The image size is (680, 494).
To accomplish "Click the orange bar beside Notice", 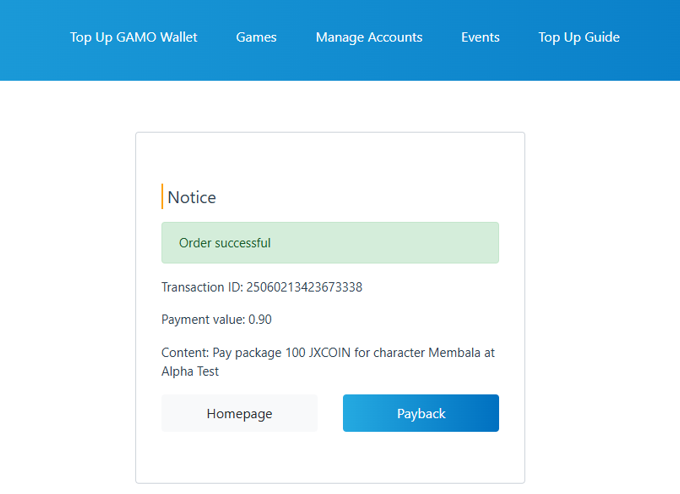I will point(162,196).
